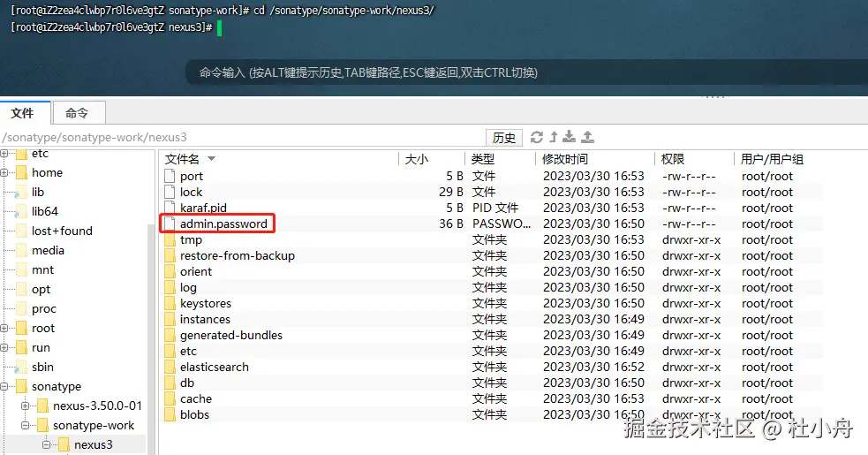Click the 36 B size cell
Screen dimensions: 868x455
click(451, 224)
